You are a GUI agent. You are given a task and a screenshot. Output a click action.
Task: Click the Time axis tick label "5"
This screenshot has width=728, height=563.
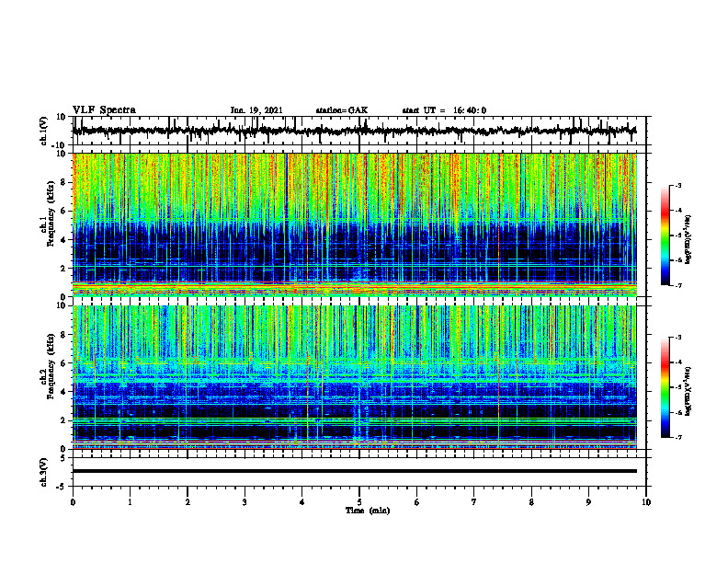click(359, 502)
